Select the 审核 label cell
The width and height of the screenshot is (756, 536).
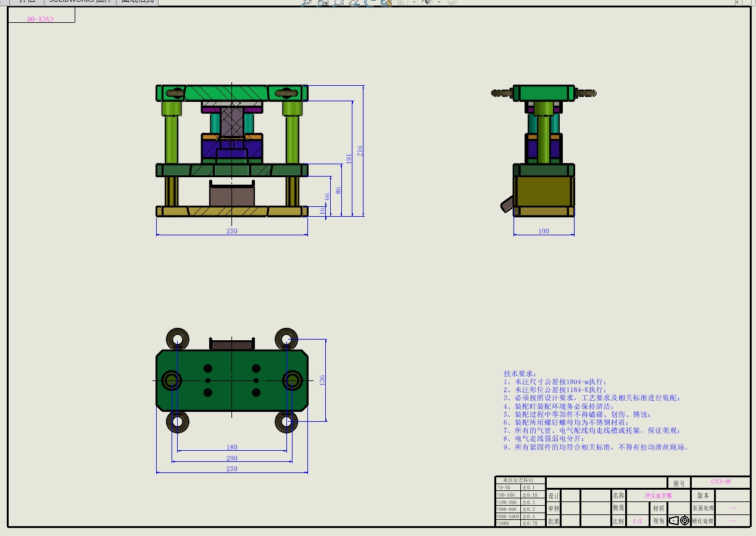click(x=554, y=508)
